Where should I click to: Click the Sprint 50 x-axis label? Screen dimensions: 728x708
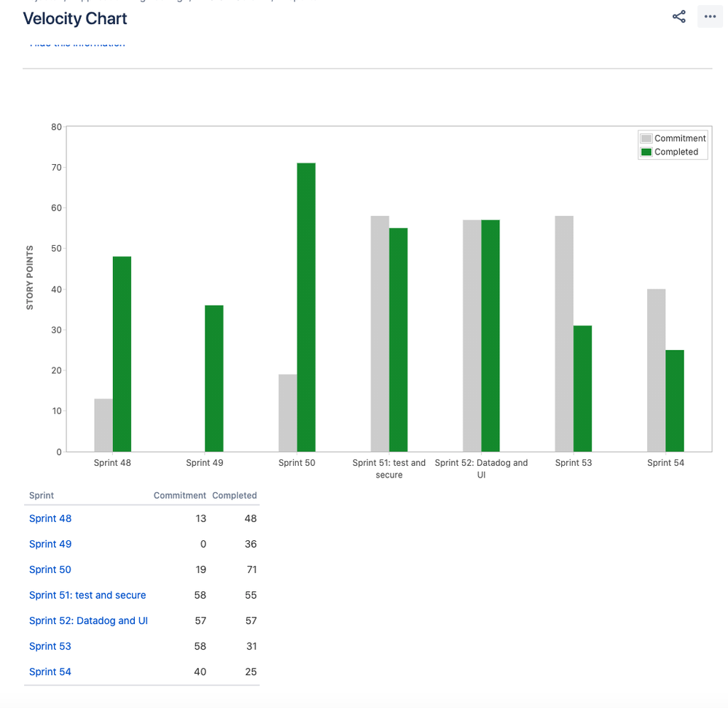click(x=297, y=463)
